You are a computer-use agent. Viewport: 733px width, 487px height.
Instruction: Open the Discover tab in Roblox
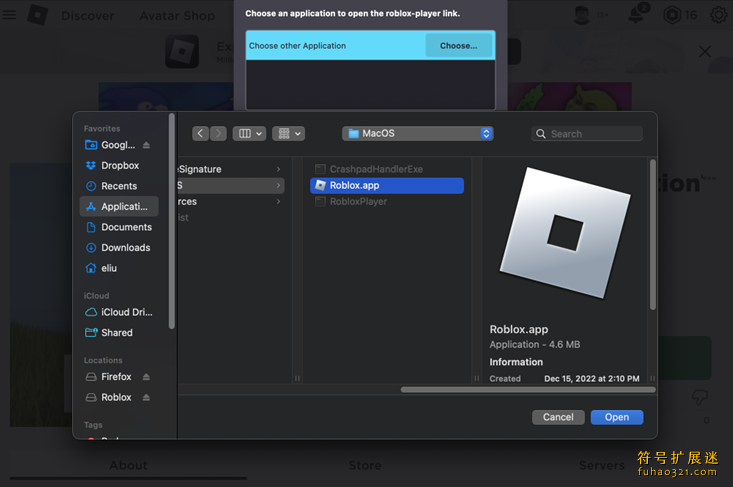click(x=87, y=16)
